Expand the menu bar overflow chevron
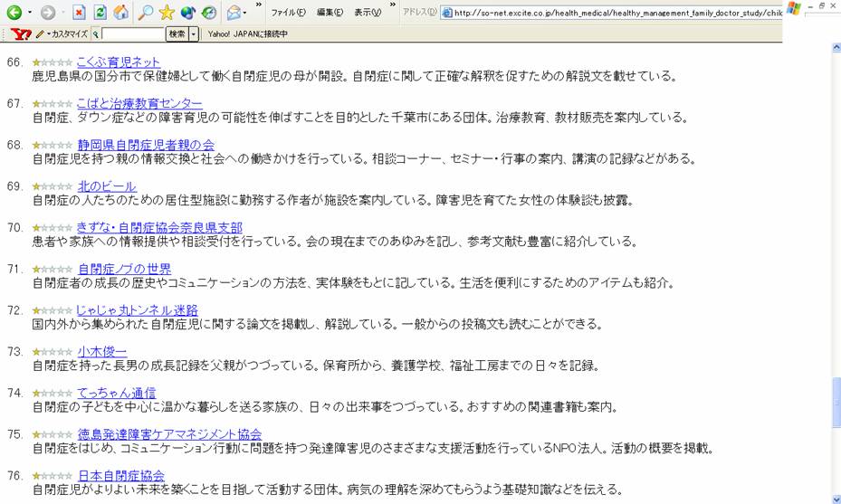 [393, 5]
